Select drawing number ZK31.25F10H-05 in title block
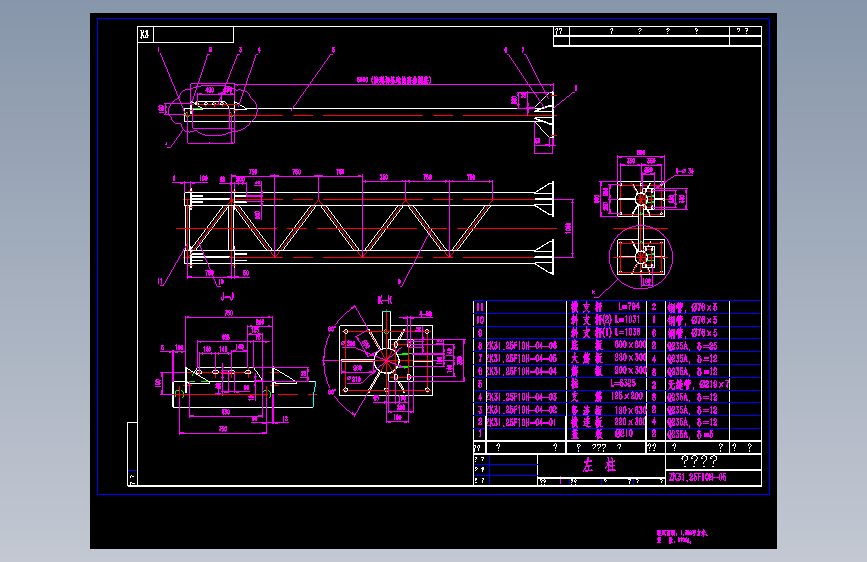This screenshot has width=867, height=562. click(698, 477)
